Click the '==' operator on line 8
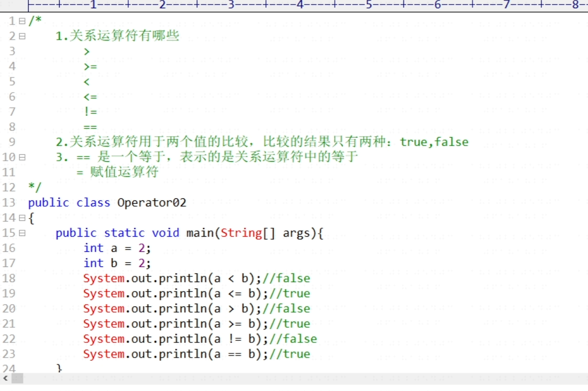 tap(90, 127)
